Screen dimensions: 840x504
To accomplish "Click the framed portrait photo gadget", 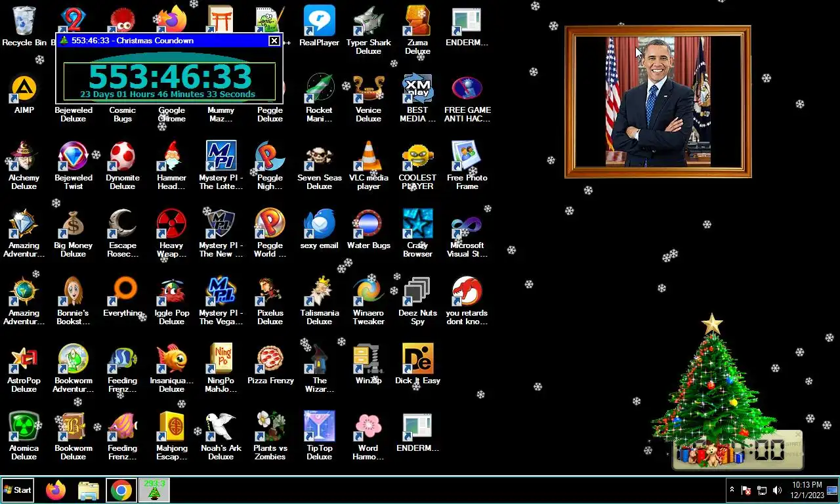I will pos(658,102).
